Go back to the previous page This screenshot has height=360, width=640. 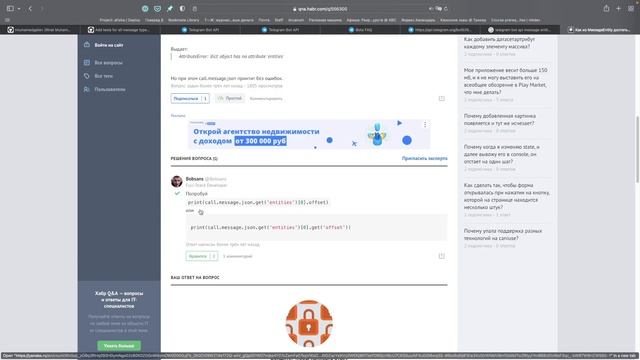pyautogui.click(x=30, y=8)
